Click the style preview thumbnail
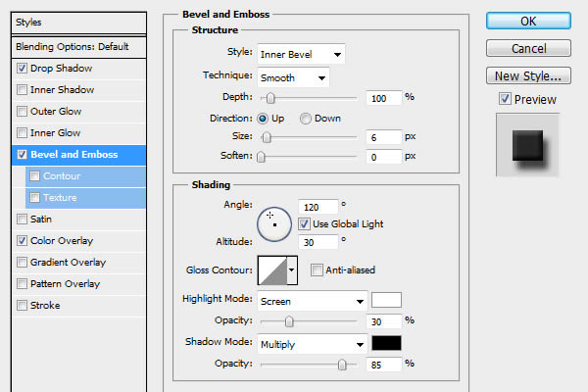The image size is (588, 392). pyautogui.click(x=528, y=144)
